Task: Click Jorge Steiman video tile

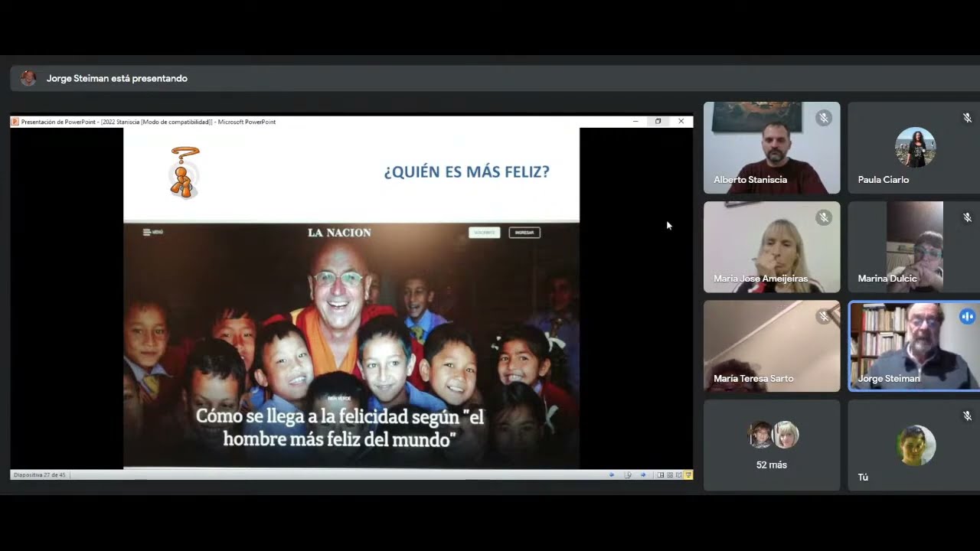Action: coord(915,346)
